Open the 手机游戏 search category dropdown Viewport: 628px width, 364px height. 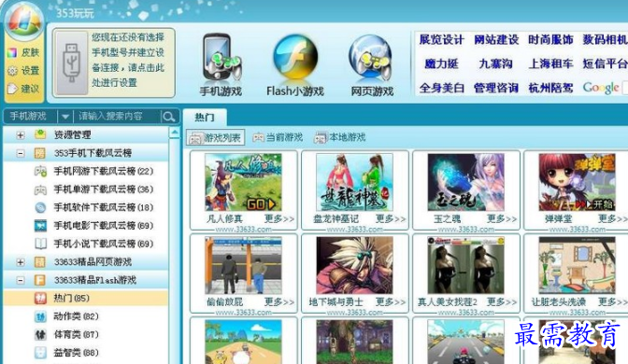(x=64, y=117)
